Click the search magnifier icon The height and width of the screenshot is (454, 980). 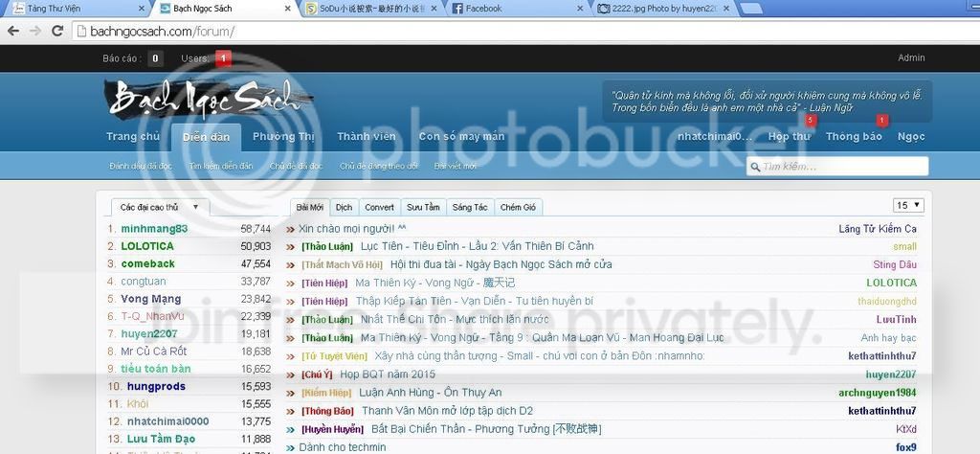[755, 167]
